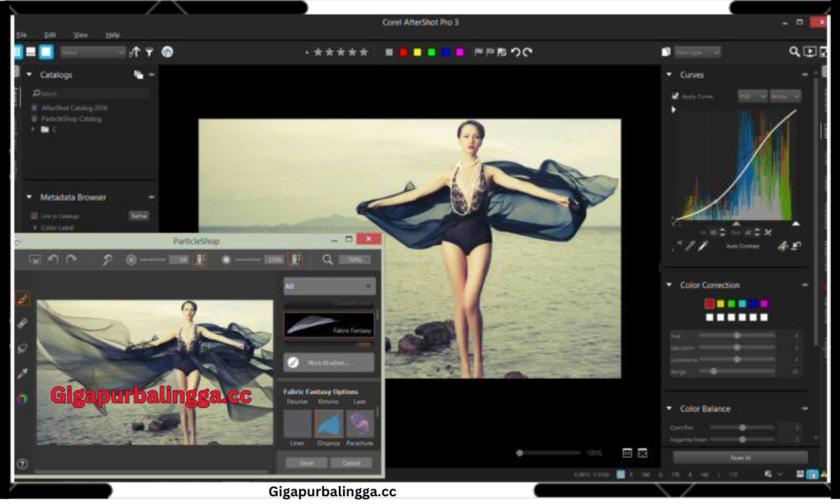Click ParticleShop opacity slider
This screenshot has width=840, height=504.
[248, 260]
